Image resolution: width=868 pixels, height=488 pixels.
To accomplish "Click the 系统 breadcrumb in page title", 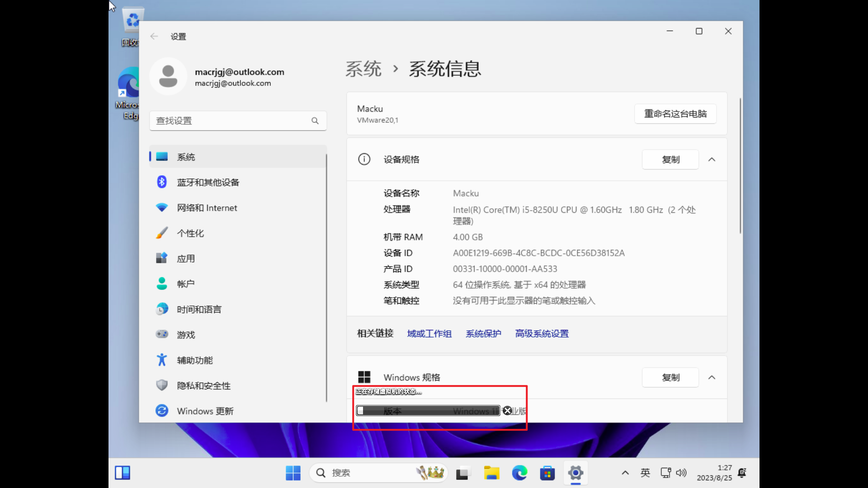I will pyautogui.click(x=363, y=69).
